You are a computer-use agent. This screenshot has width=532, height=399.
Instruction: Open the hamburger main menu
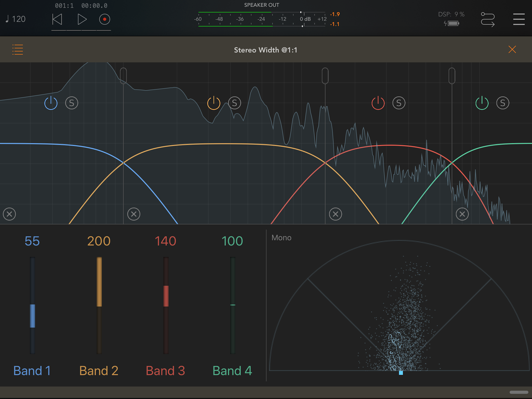tap(519, 19)
